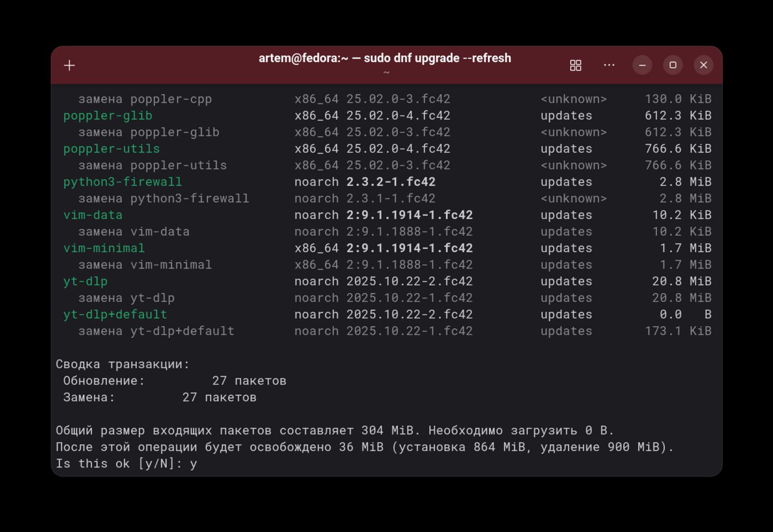
Task: Click the 'Замена: 27 пакетов' line
Action: [159, 397]
